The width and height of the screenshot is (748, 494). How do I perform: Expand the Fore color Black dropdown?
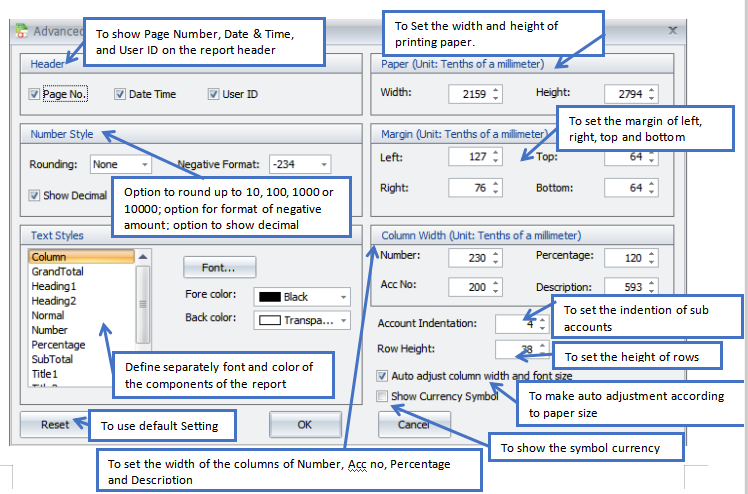click(x=343, y=297)
